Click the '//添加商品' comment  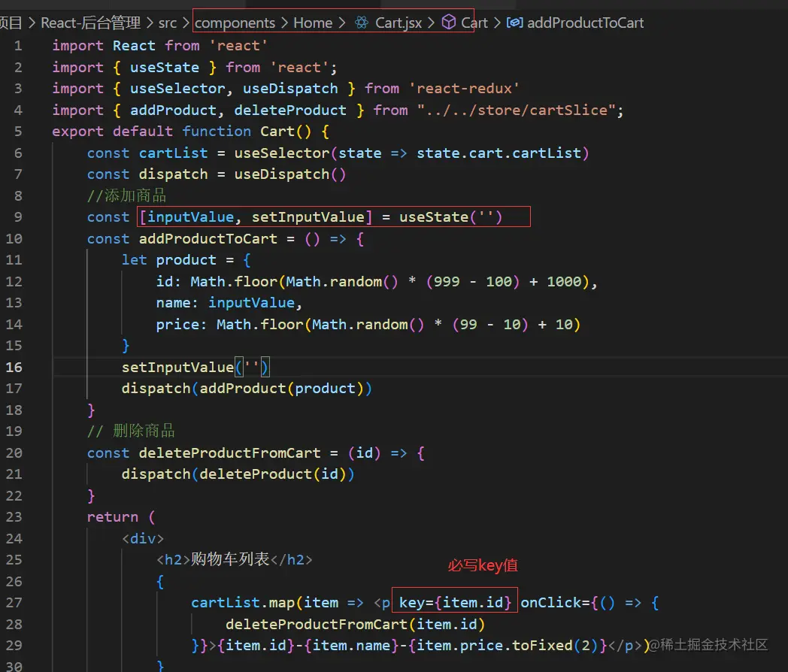coord(126,195)
